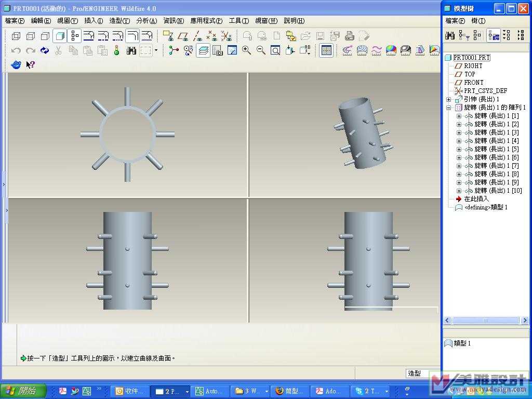Click the Refit zoom icon
The width and height of the screenshot is (532, 399).
pos(275,50)
